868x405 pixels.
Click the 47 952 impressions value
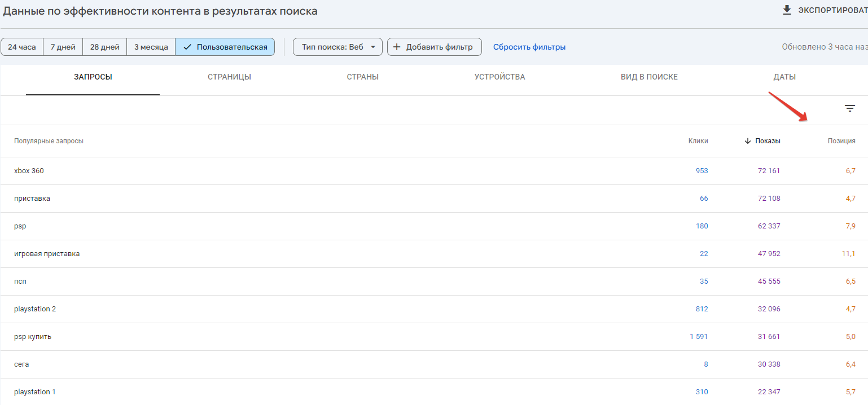769,254
